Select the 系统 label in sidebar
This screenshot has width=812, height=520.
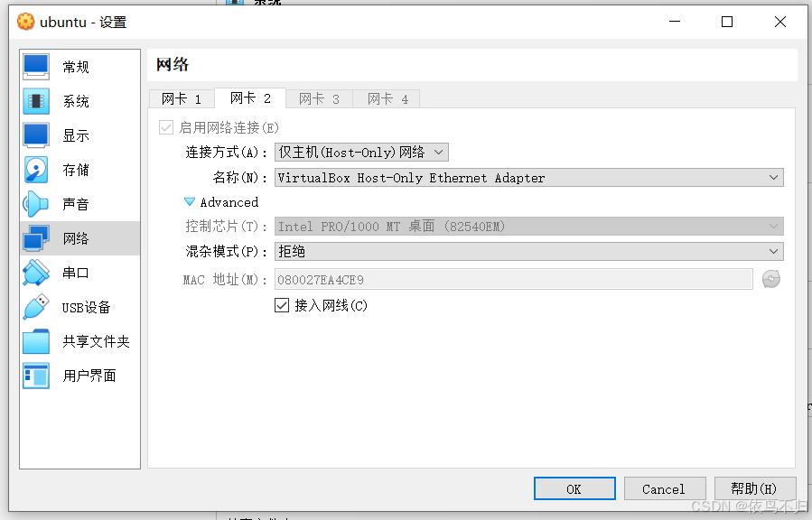tap(76, 101)
